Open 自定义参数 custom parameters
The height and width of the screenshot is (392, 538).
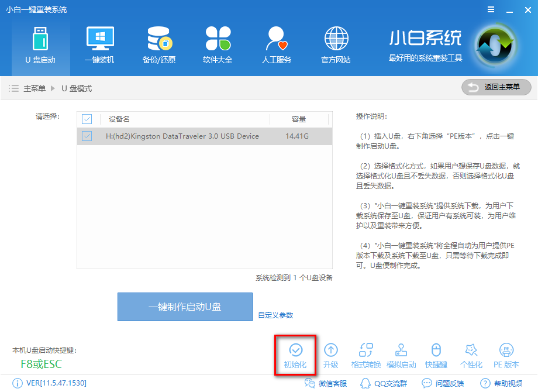click(x=276, y=314)
